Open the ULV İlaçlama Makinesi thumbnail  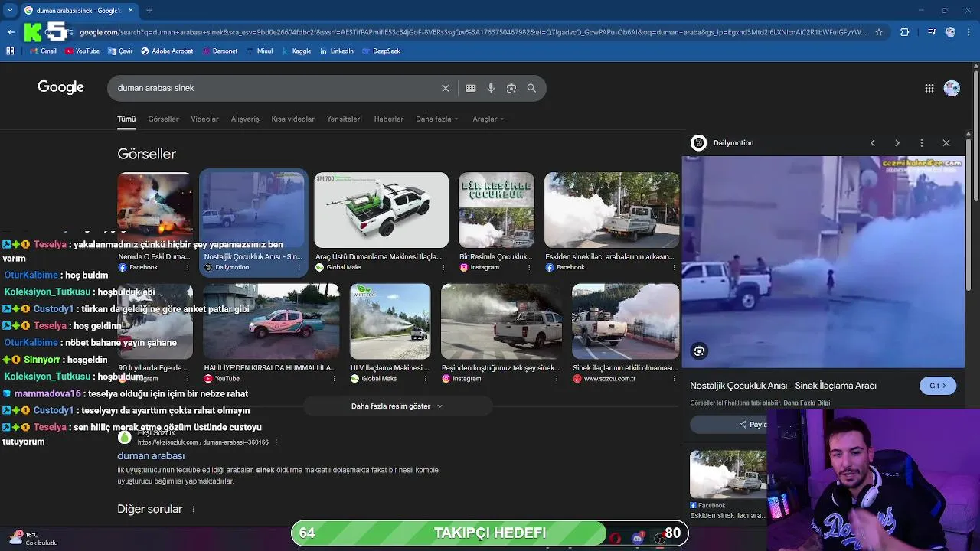point(390,321)
